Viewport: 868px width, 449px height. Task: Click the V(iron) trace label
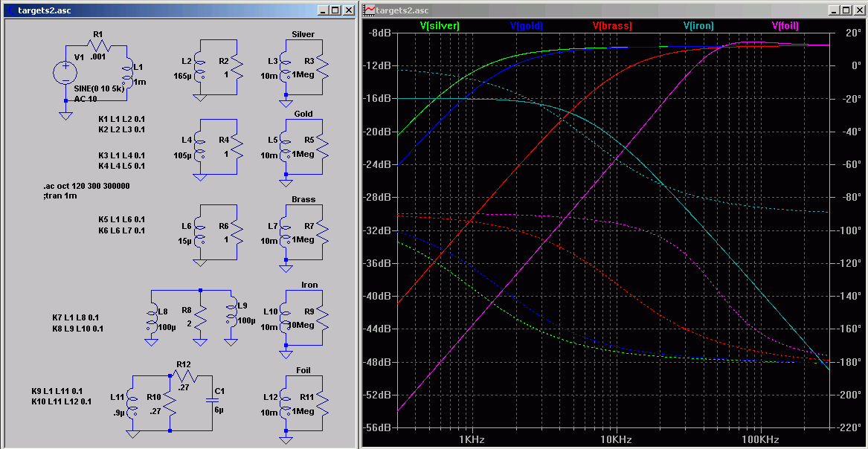[x=698, y=25]
